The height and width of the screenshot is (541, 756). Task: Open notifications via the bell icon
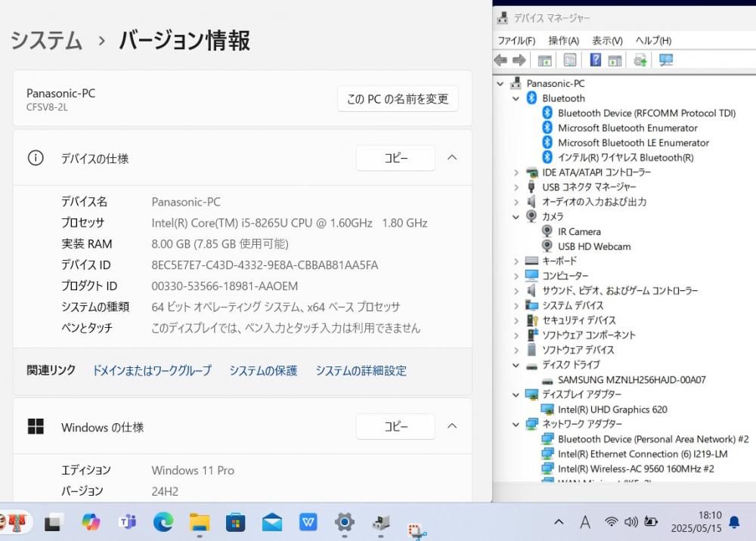click(x=734, y=522)
